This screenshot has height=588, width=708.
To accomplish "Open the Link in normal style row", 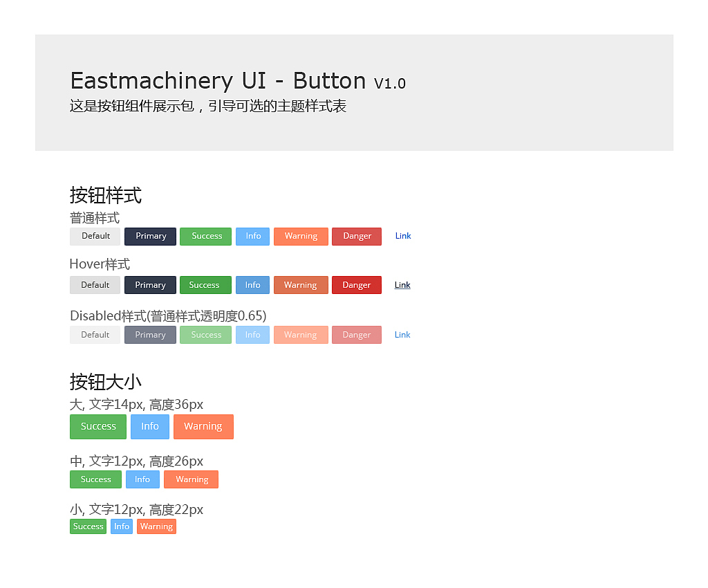I will 403,237.
